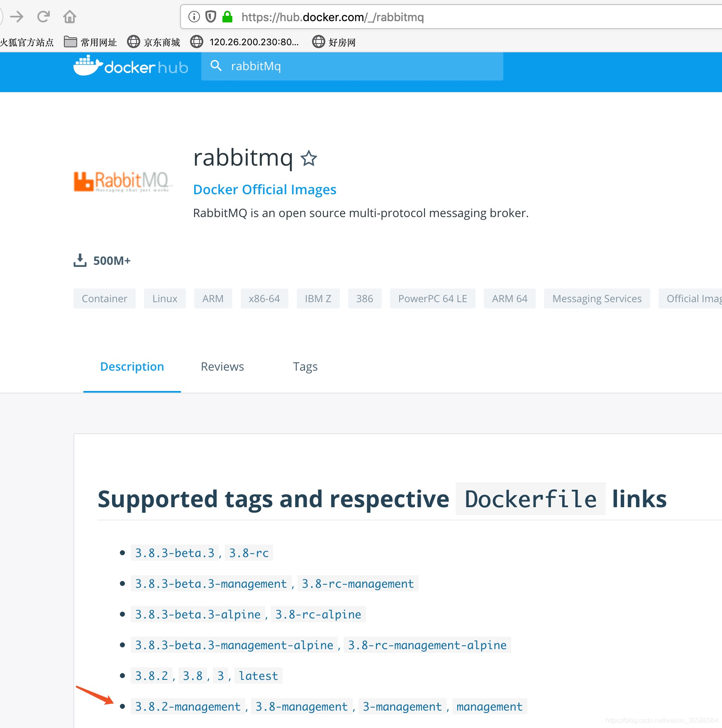This screenshot has width=722, height=728.
Task: Open the 3.8.3-beta.3-management link
Action: point(211,584)
